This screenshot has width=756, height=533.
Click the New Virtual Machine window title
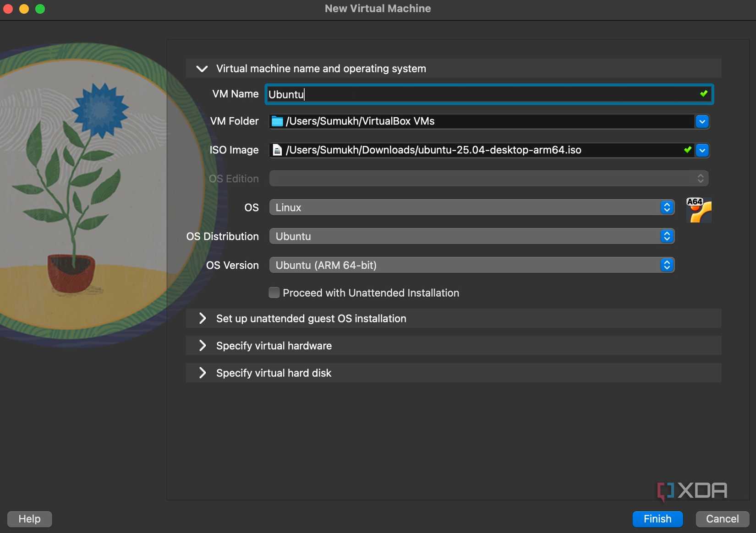click(x=378, y=9)
